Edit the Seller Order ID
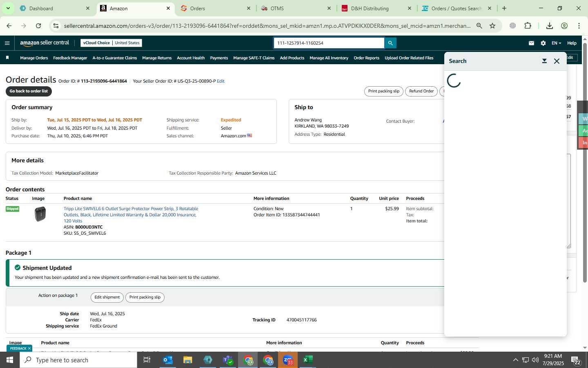Image resolution: width=588 pixels, height=368 pixels. [x=220, y=81]
